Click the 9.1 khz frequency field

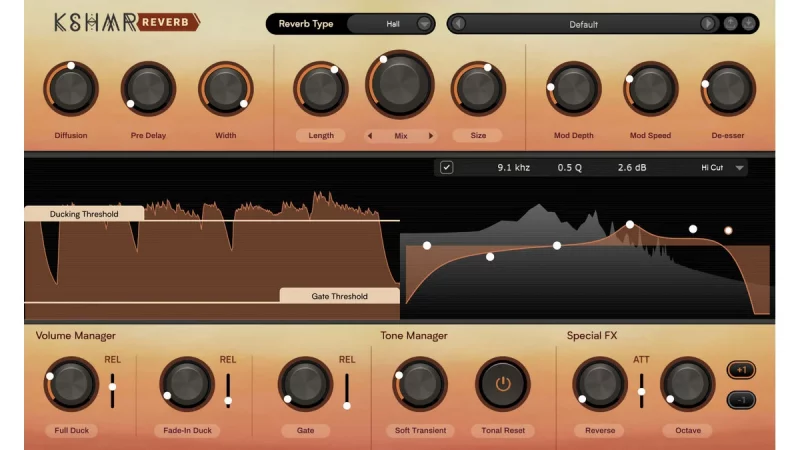click(x=513, y=167)
